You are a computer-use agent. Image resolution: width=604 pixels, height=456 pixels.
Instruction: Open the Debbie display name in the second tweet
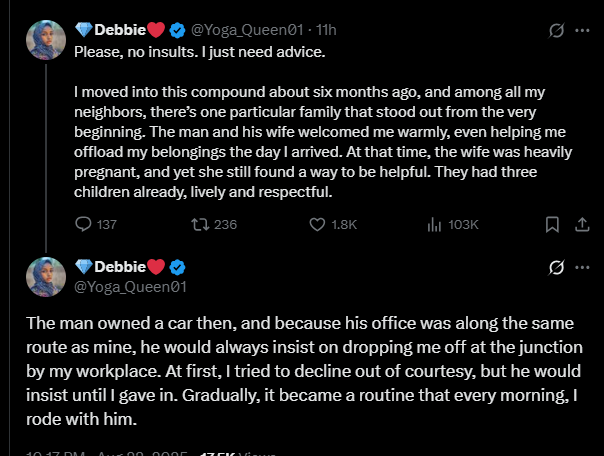[120, 267]
